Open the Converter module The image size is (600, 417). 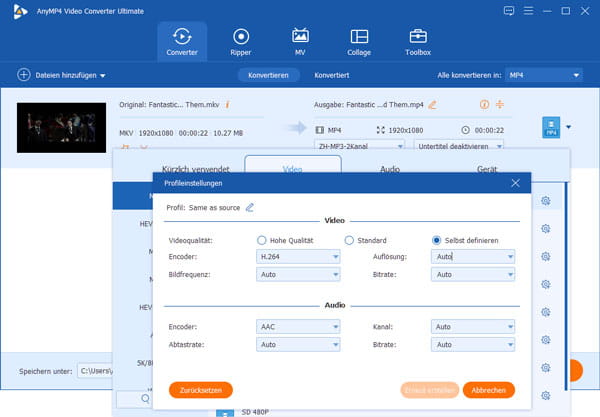pyautogui.click(x=182, y=42)
